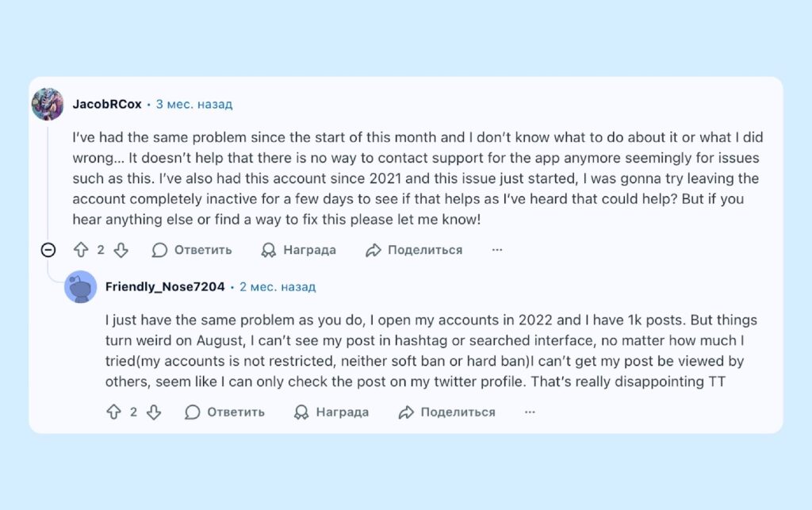Viewport: 812px width, 510px height.
Task: Open more options for JacobRCox's comment
Action: (497, 250)
